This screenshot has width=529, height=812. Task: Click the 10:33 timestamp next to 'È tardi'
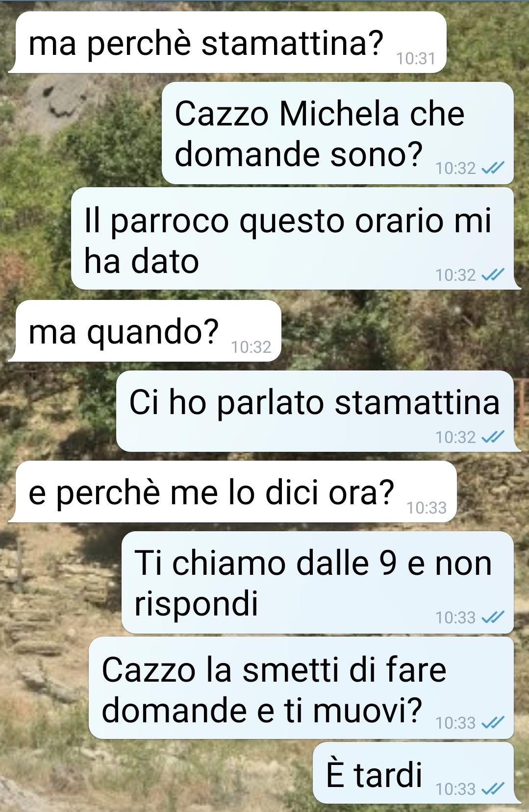[x=455, y=789]
